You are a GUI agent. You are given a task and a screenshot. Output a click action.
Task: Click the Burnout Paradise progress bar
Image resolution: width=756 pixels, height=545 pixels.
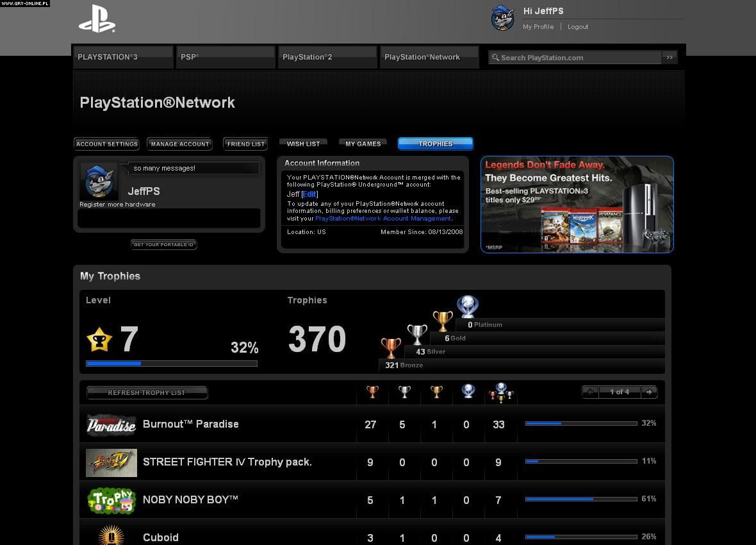click(580, 424)
